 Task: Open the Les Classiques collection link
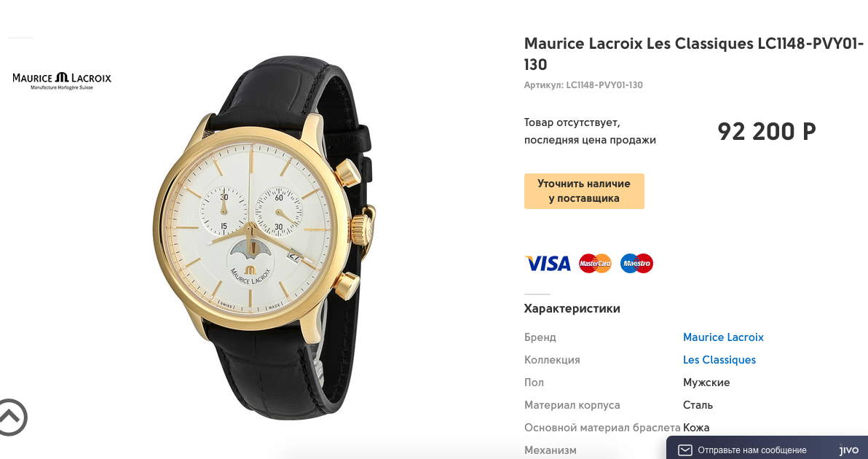719,360
